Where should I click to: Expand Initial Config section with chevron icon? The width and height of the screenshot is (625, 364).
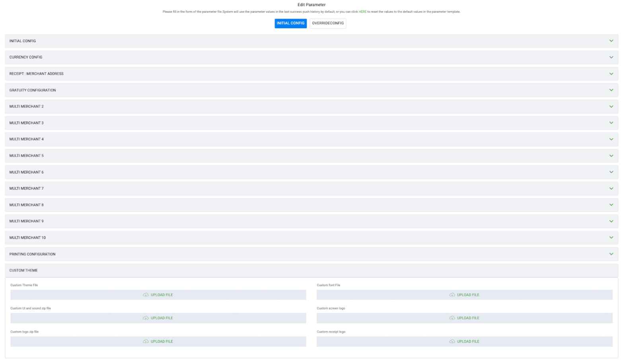click(x=611, y=41)
